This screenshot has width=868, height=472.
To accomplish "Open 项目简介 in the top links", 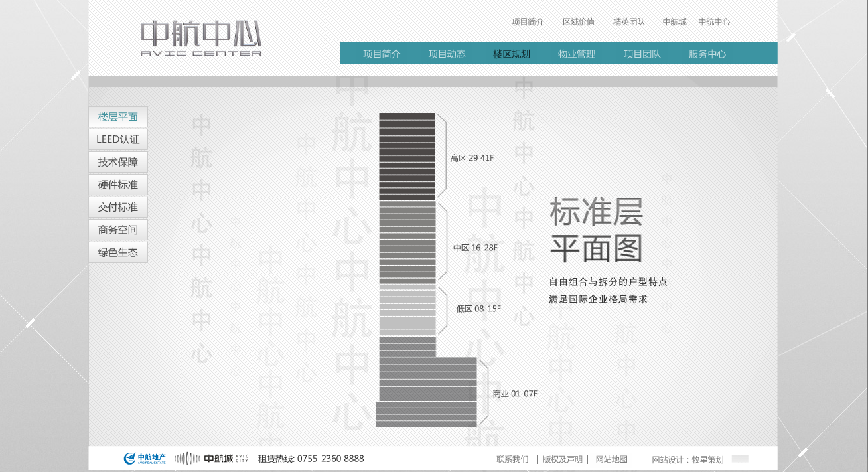I will (x=528, y=22).
